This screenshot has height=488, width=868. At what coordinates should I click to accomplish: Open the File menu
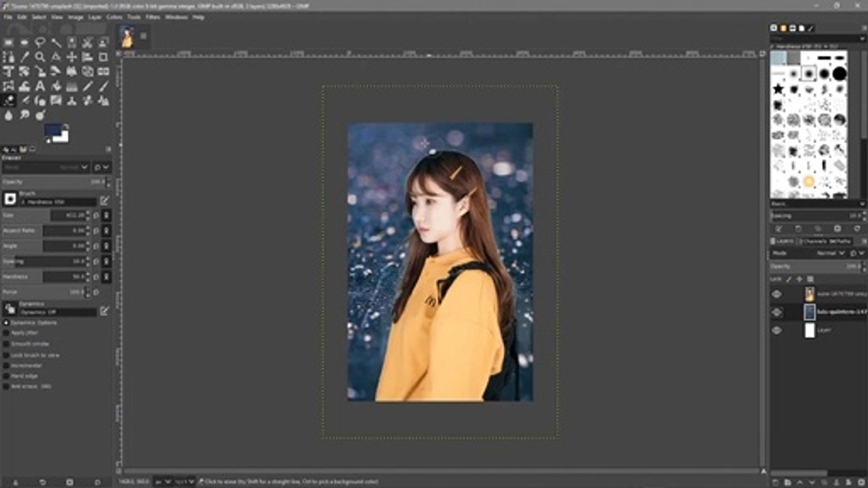pyautogui.click(x=8, y=17)
